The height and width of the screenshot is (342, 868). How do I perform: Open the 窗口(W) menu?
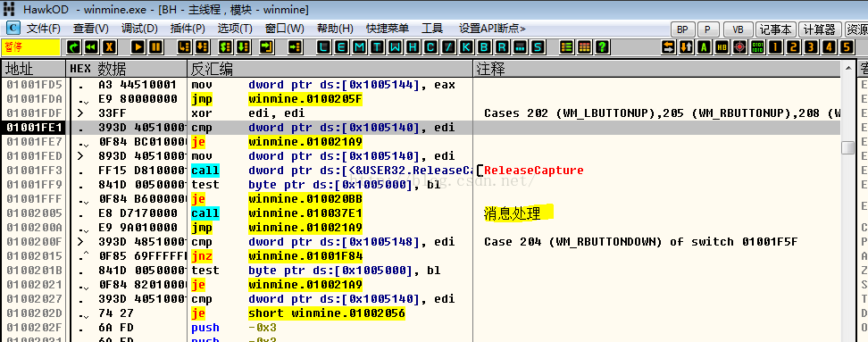(x=285, y=29)
